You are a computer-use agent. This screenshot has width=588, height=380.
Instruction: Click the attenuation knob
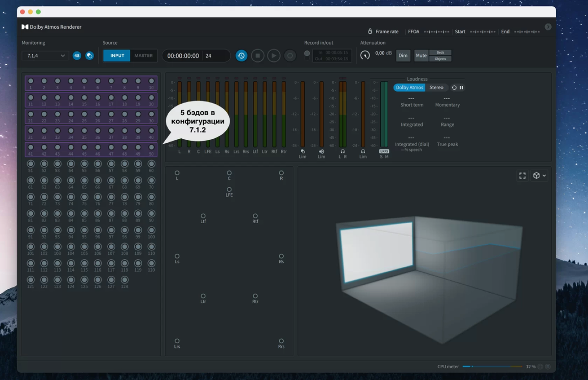[365, 55]
